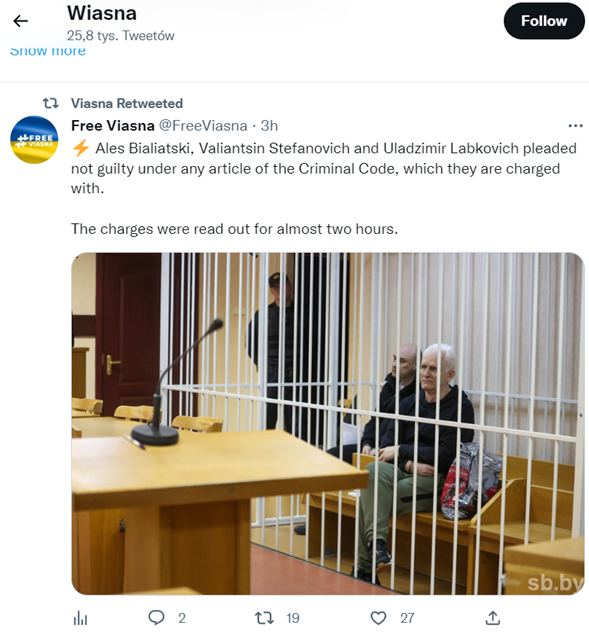Click the reply count of 2
Screen dimensions: 589x633
coord(182,618)
